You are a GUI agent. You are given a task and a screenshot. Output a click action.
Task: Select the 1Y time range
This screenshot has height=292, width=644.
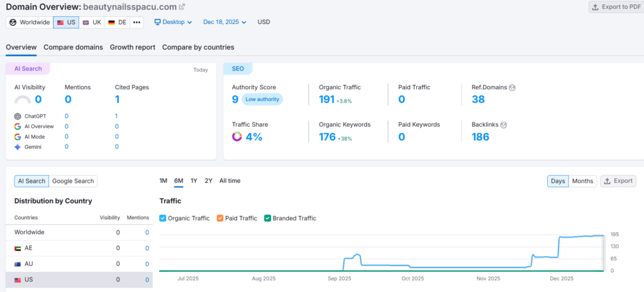click(x=194, y=181)
